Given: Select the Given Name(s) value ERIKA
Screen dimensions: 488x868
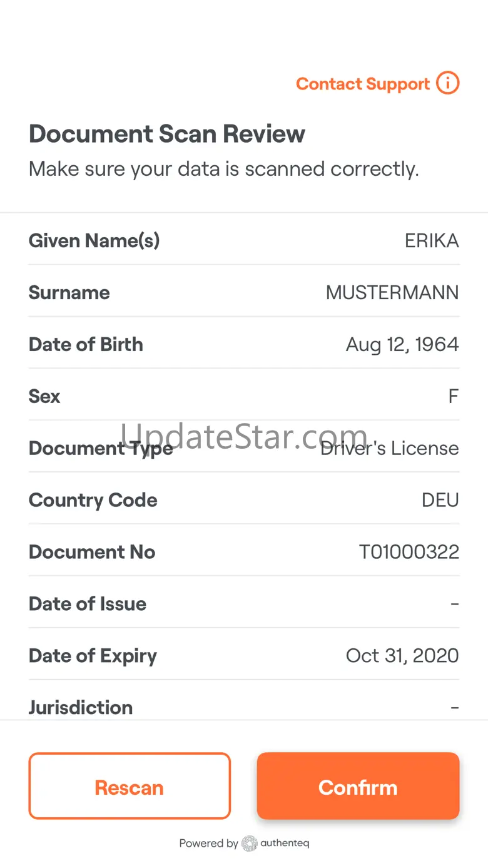Looking at the screenshot, I should pyautogui.click(x=432, y=240).
